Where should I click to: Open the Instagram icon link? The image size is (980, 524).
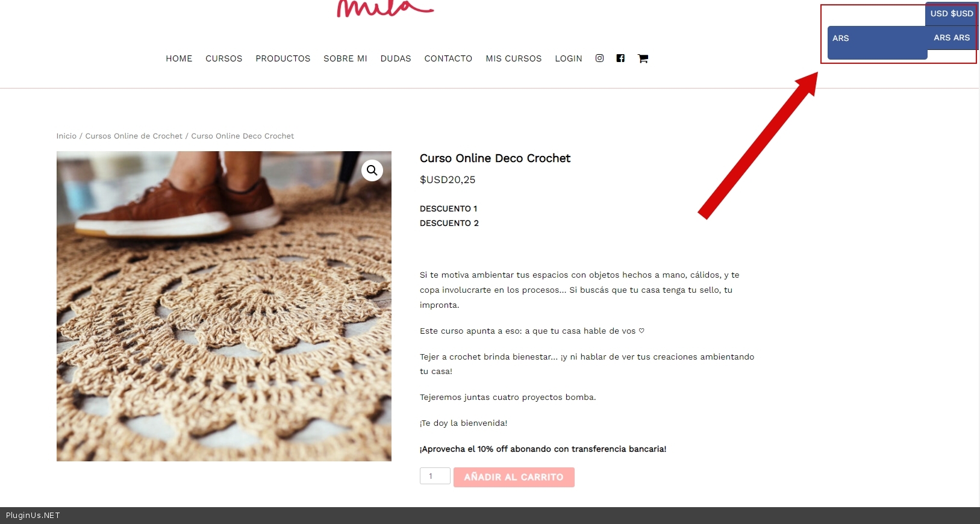(x=599, y=58)
